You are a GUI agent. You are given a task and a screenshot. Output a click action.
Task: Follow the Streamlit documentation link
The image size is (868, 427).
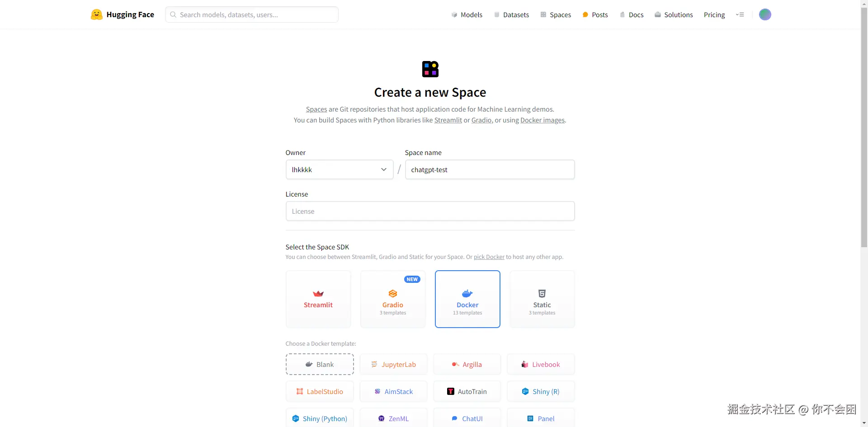click(448, 120)
